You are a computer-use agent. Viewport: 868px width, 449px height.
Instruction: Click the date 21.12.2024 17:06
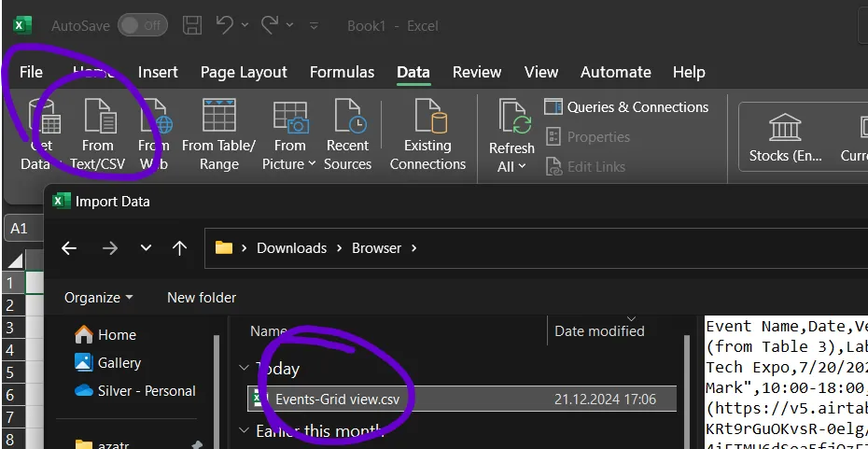click(605, 400)
